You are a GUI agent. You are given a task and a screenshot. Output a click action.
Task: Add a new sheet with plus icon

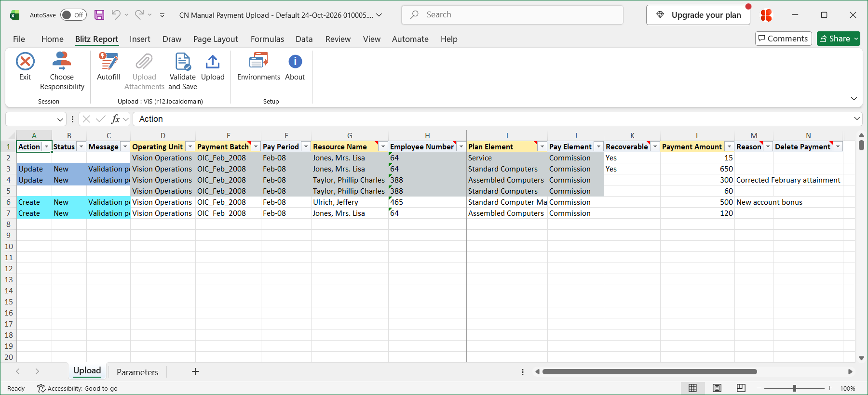click(x=195, y=371)
